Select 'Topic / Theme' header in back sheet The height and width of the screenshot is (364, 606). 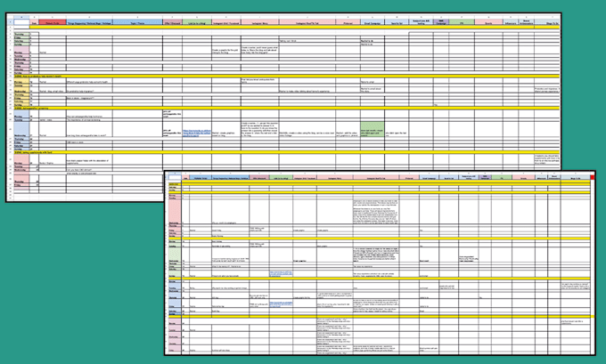tap(137, 22)
